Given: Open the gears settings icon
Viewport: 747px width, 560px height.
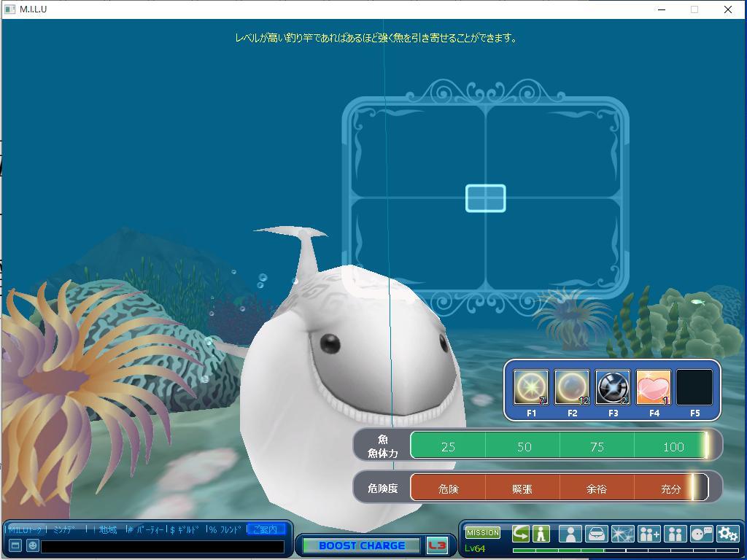Looking at the screenshot, I should [x=727, y=534].
